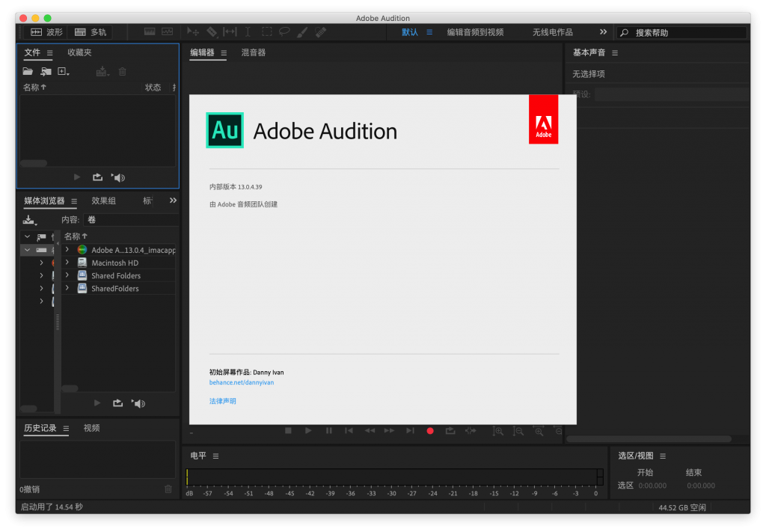Click the trash icon in Files panel

(123, 72)
